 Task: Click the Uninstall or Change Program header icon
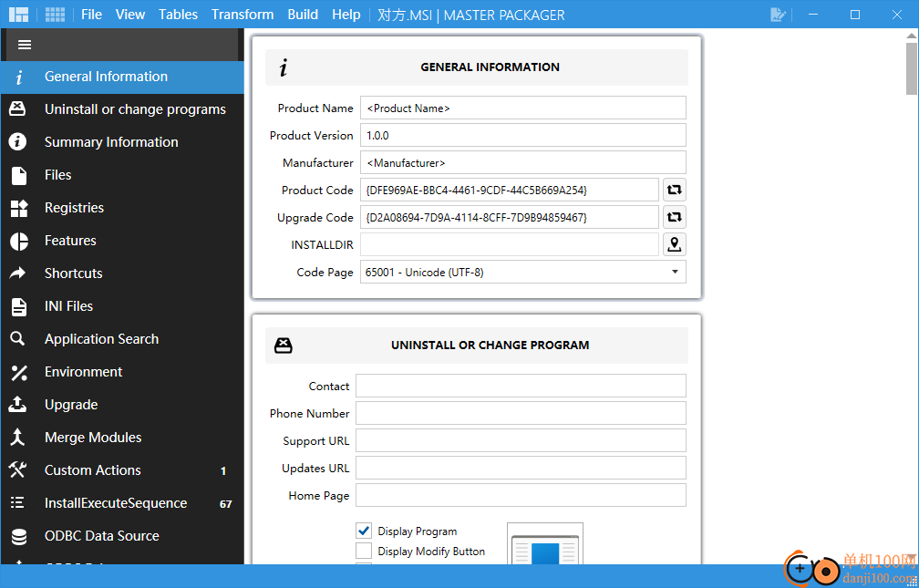tap(284, 346)
